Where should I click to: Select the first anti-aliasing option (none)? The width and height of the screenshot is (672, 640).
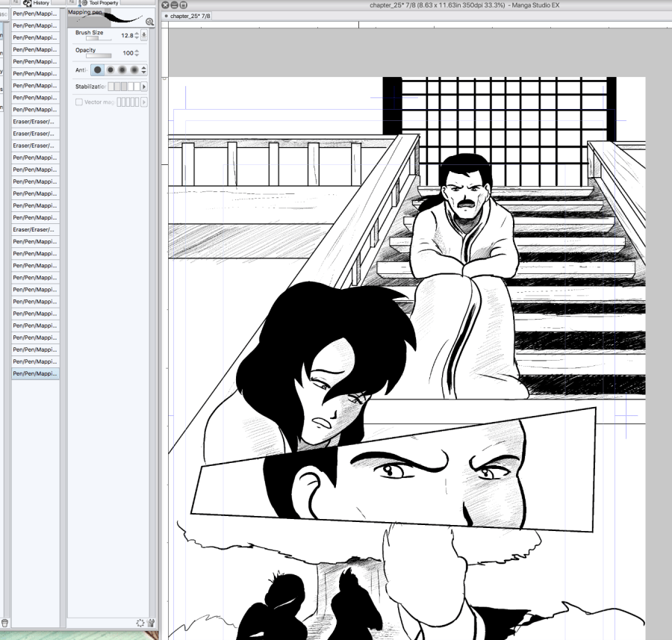(x=97, y=70)
